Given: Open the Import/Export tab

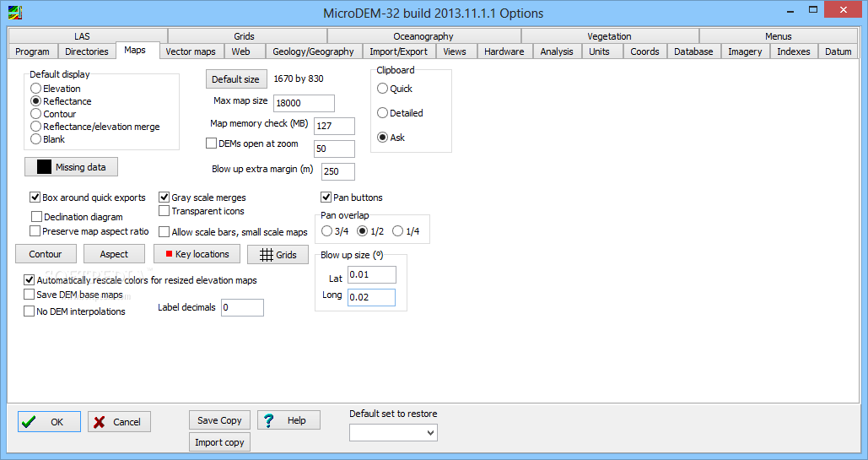Looking at the screenshot, I should pos(398,51).
